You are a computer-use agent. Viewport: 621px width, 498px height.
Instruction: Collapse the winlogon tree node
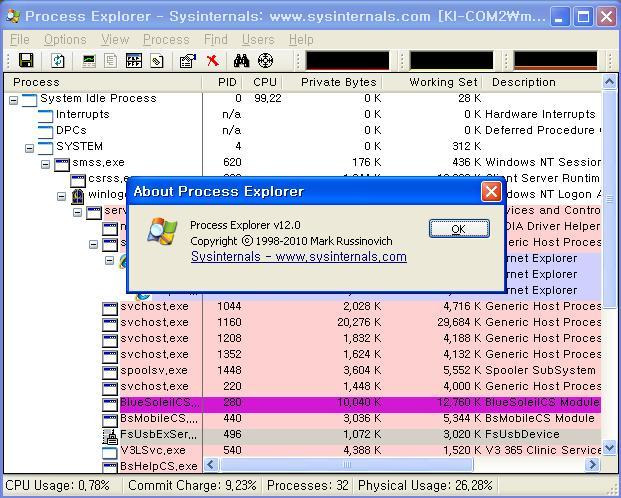[x=61, y=196]
